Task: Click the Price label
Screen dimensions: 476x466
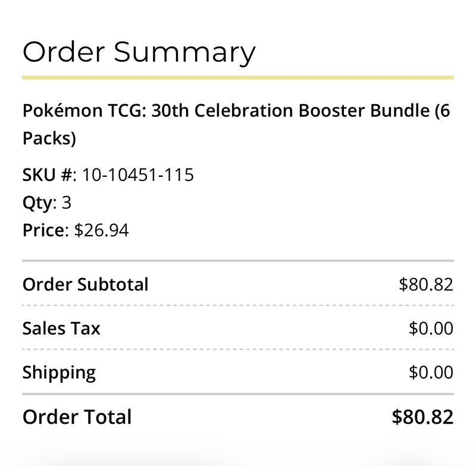Action: point(46,230)
